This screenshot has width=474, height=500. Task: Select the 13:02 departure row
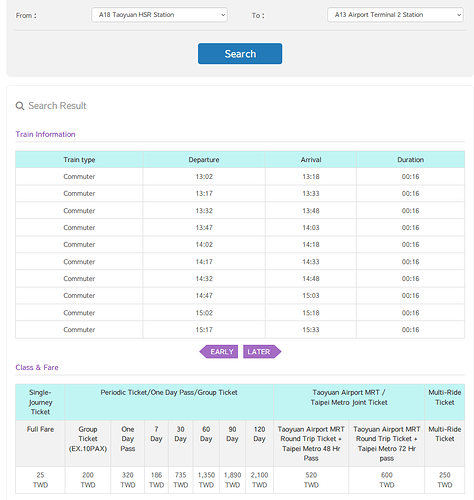click(240, 177)
